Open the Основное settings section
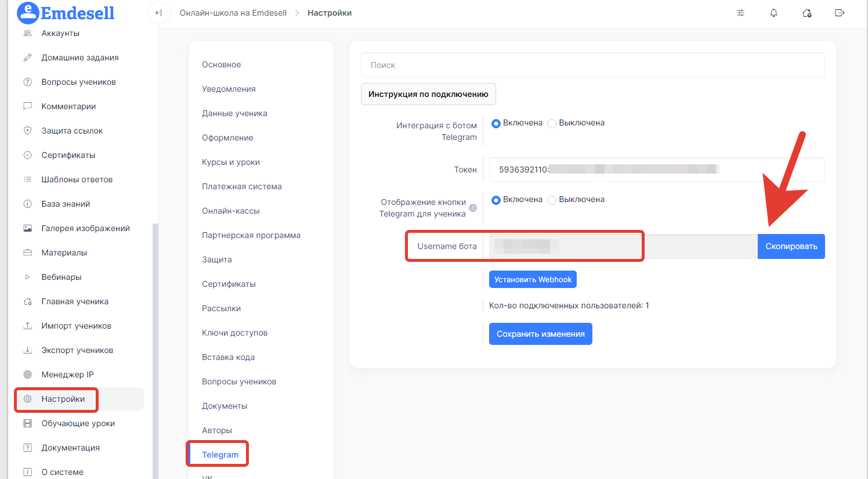Viewport: 868px width, 479px height. (x=221, y=64)
